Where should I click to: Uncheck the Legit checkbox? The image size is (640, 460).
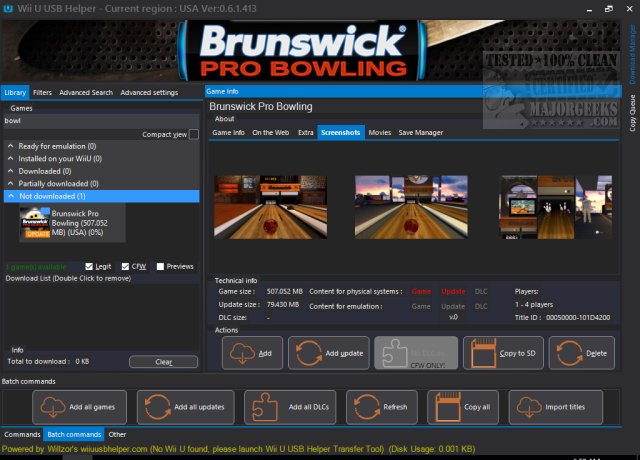89,267
